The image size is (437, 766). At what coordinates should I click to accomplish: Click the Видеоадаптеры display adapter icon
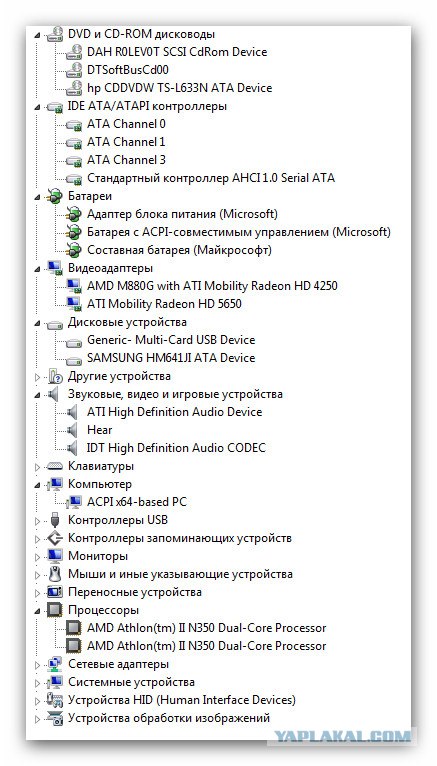55,268
